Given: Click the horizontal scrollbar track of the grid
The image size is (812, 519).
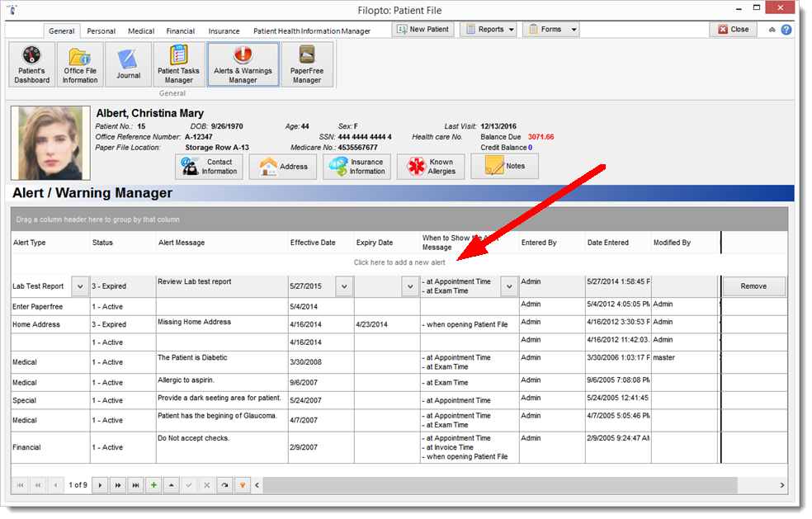Looking at the screenshot, I should point(500,485).
